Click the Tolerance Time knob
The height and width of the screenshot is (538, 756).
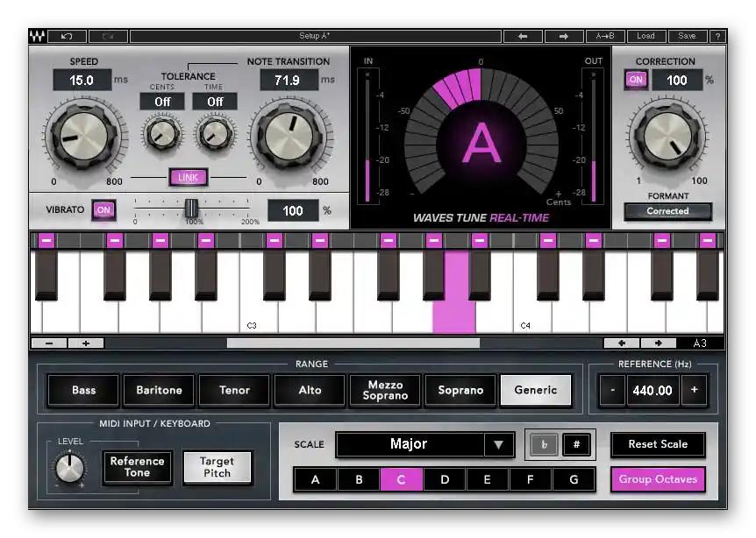[215, 133]
